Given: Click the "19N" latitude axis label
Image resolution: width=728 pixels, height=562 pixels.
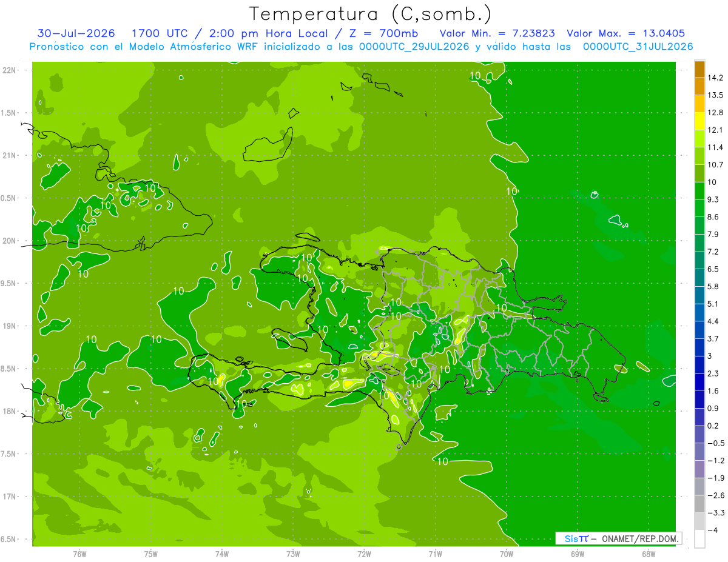Looking at the screenshot, I should tap(8, 326).
